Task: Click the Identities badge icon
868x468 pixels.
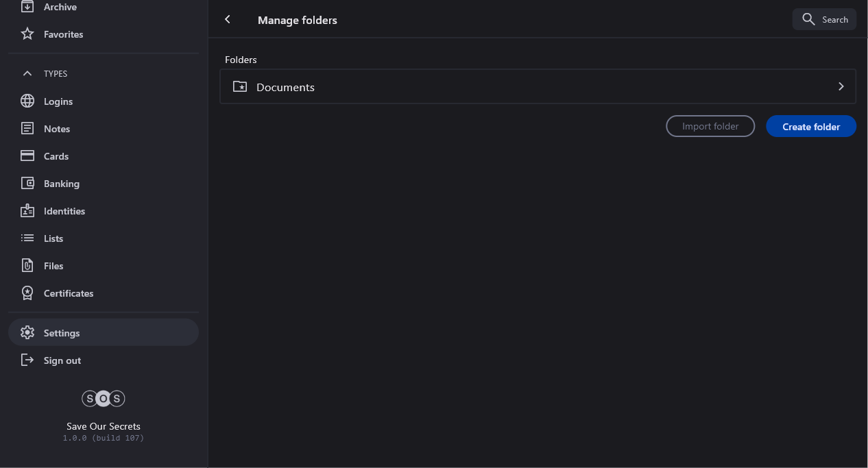Action: point(27,211)
